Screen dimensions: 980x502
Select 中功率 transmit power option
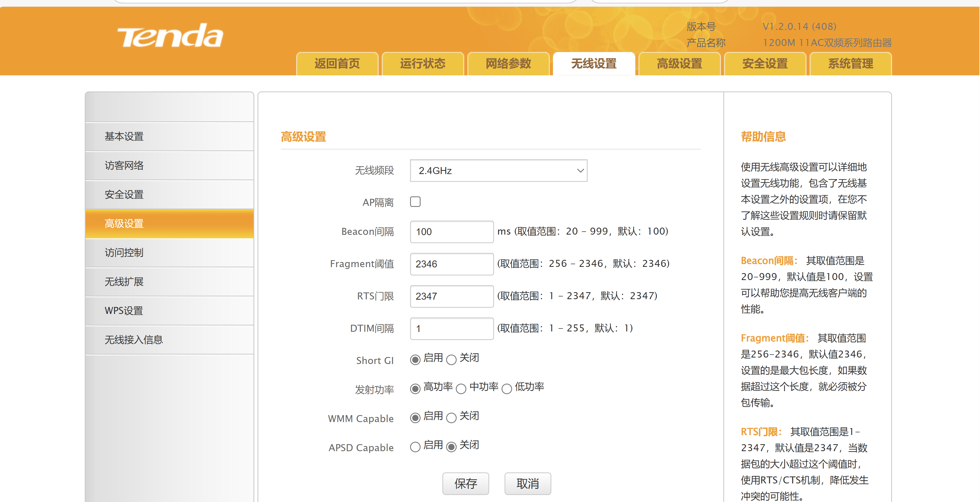[x=461, y=389]
